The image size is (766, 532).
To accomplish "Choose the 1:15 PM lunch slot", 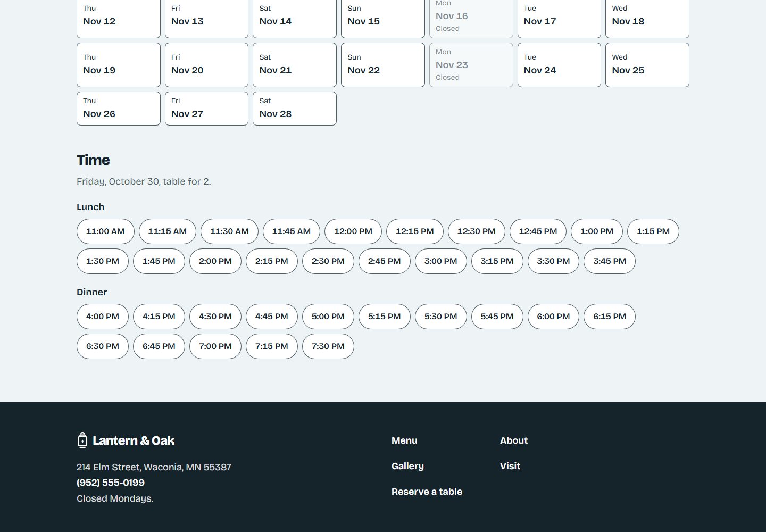I will (653, 231).
